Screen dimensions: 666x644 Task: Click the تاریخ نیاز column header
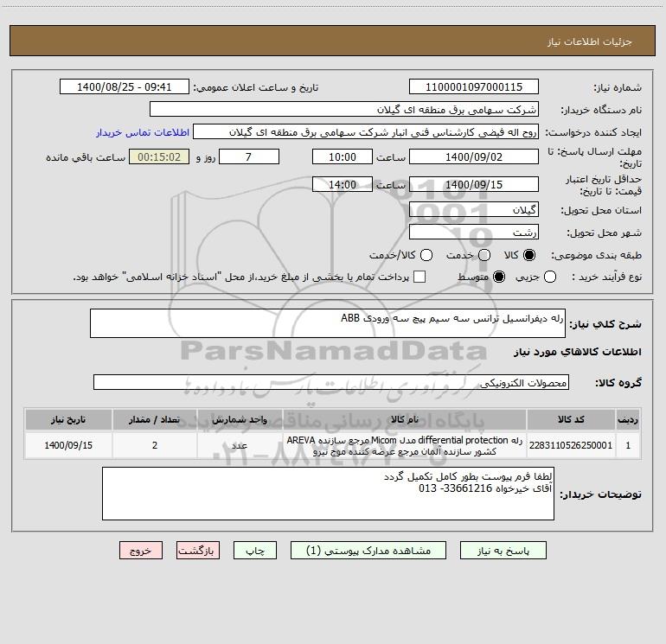point(68,419)
